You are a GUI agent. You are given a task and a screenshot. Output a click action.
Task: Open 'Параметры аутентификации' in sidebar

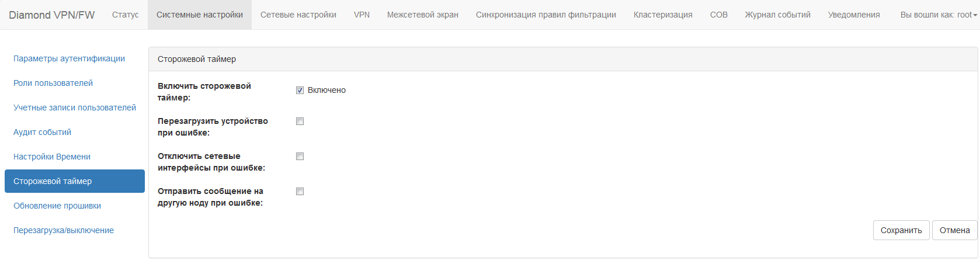(69, 58)
